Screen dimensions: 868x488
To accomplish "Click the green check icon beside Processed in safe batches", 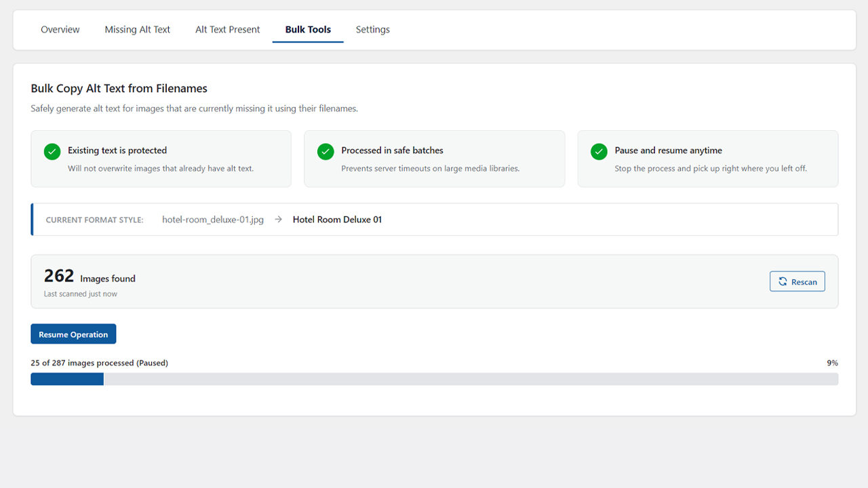I will (325, 151).
